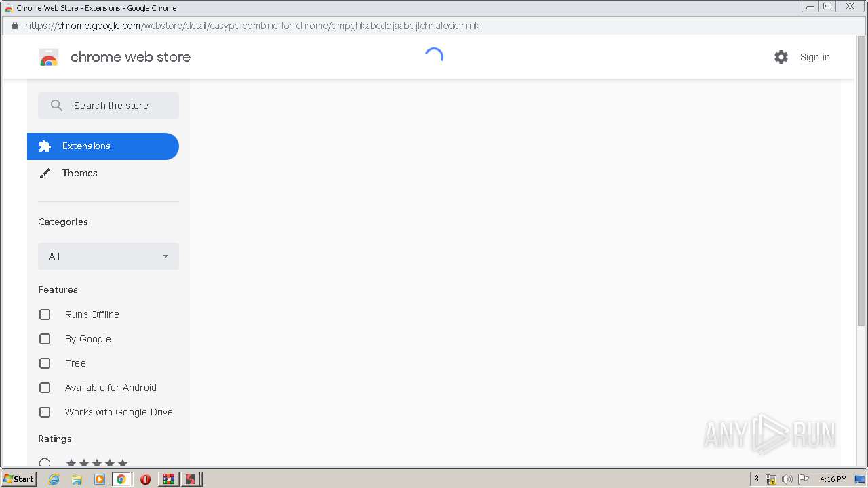Select the Extensions sidebar item
Viewport: 868px width, 488px height.
click(x=103, y=146)
